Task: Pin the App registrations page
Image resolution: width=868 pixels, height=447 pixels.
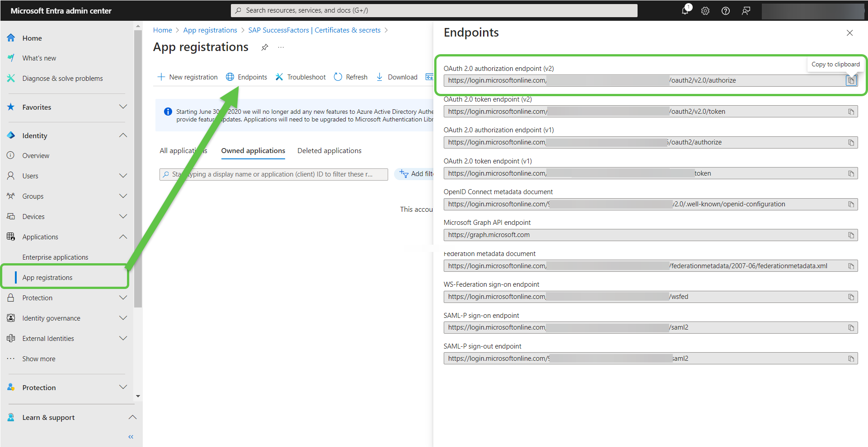Action: coord(265,47)
